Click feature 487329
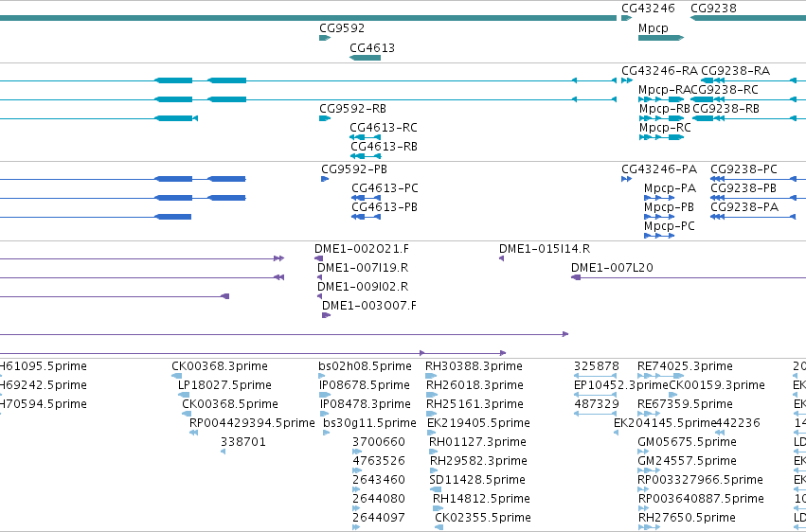Image resolution: width=806 pixels, height=532 pixels. (595, 414)
